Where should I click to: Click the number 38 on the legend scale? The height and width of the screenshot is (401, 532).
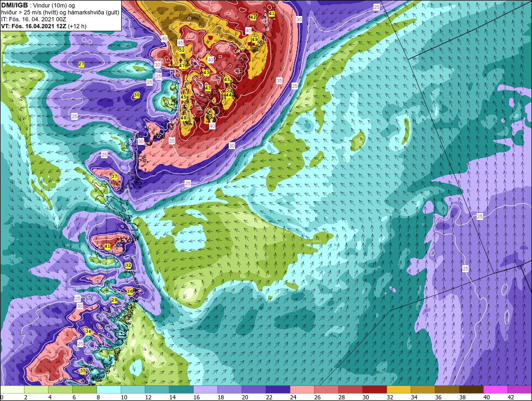click(462, 397)
